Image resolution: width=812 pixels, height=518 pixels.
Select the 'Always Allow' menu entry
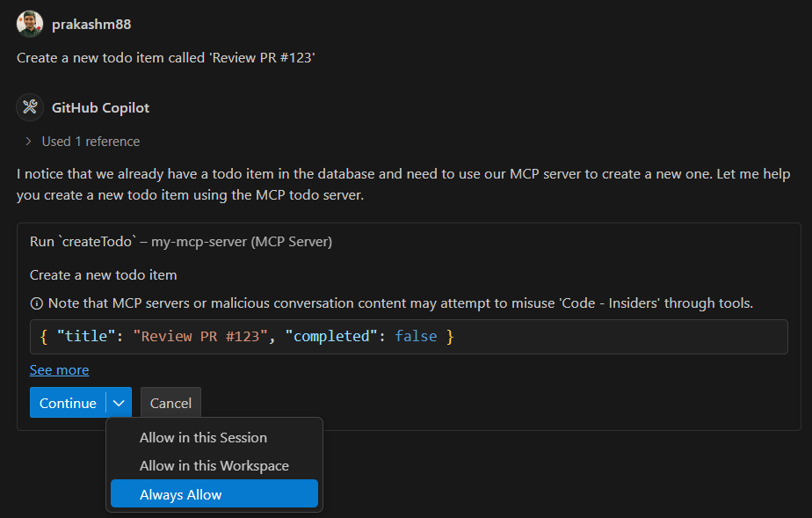point(181,495)
